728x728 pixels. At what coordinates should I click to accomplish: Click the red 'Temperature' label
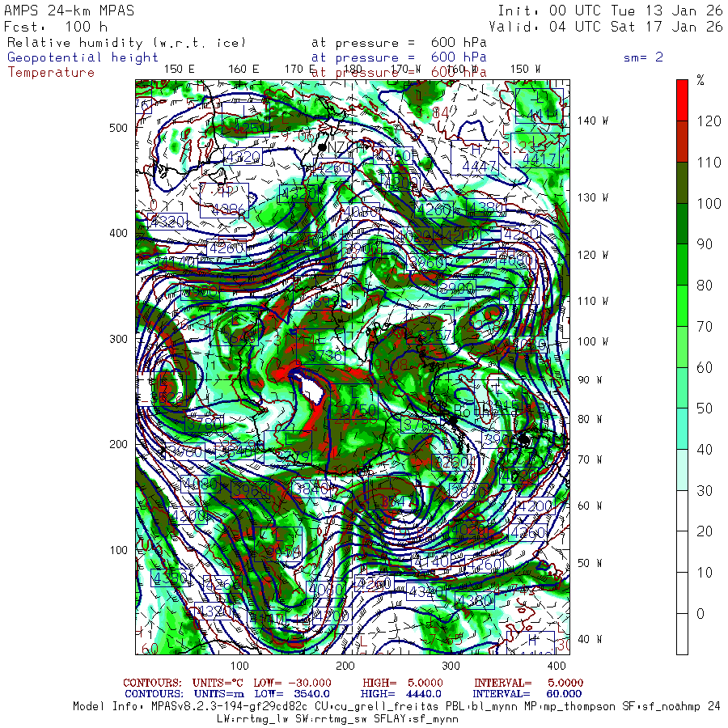(51, 73)
